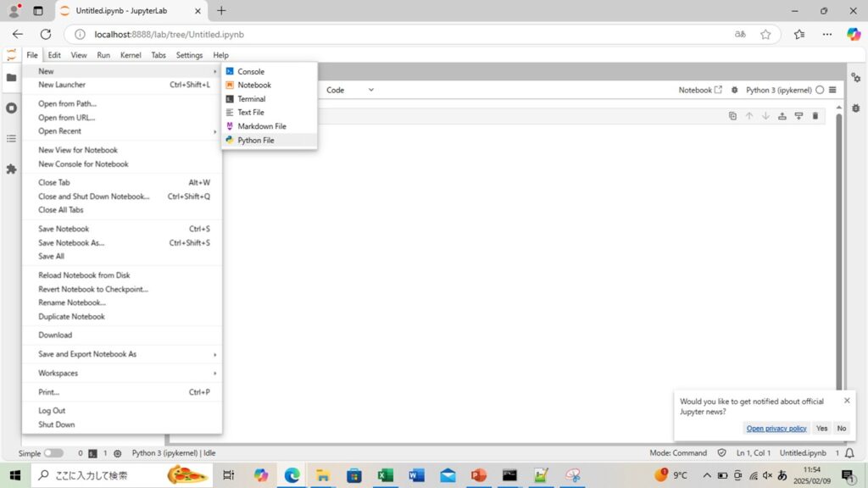
Task: Click the trusted notebook shield icon
Action: pyautogui.click(x=722, y=452)
